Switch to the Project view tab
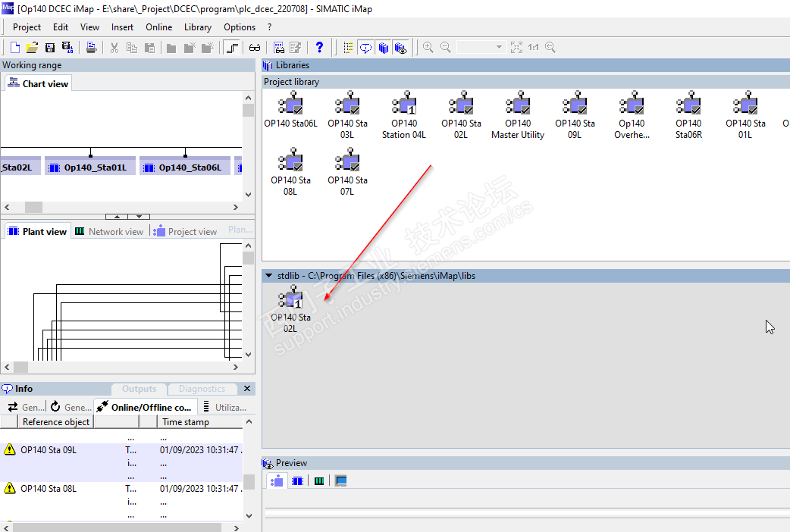 tap(186, 231)
